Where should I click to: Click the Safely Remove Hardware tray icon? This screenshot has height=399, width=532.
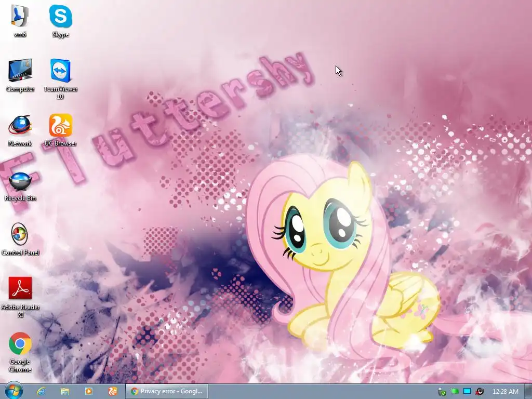tap(442, 392)
